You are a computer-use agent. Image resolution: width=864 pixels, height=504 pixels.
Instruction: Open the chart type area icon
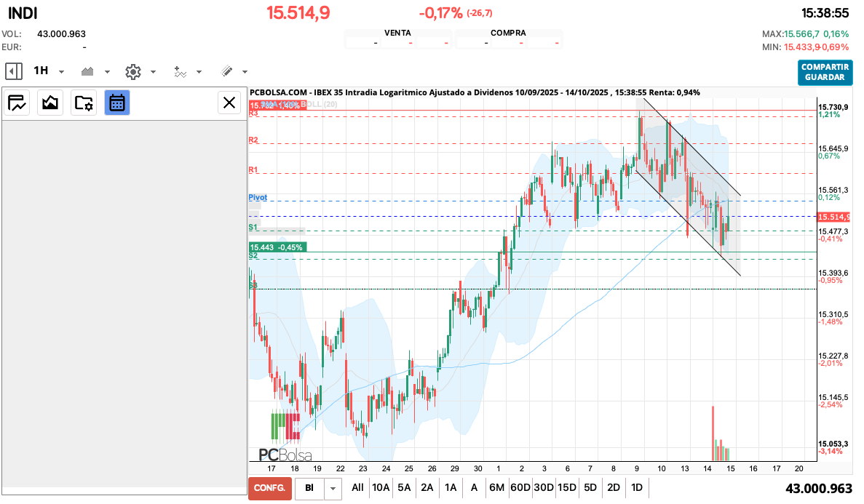point(88,71)
